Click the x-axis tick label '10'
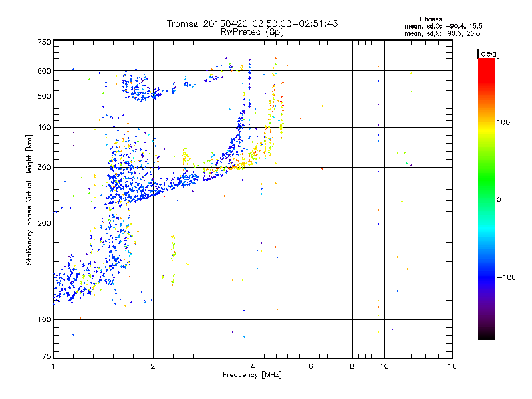The width and height of the screenshot is (532, 399). click(384, 366)
